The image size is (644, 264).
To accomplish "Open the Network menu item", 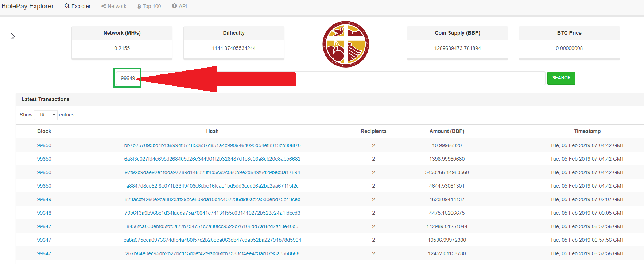I will click(x=114, y=6).
